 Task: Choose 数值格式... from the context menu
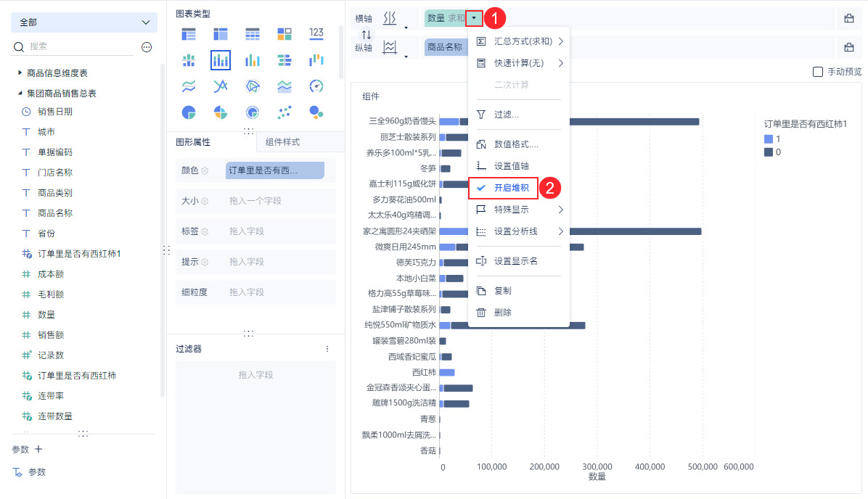[x=519, y=144]
